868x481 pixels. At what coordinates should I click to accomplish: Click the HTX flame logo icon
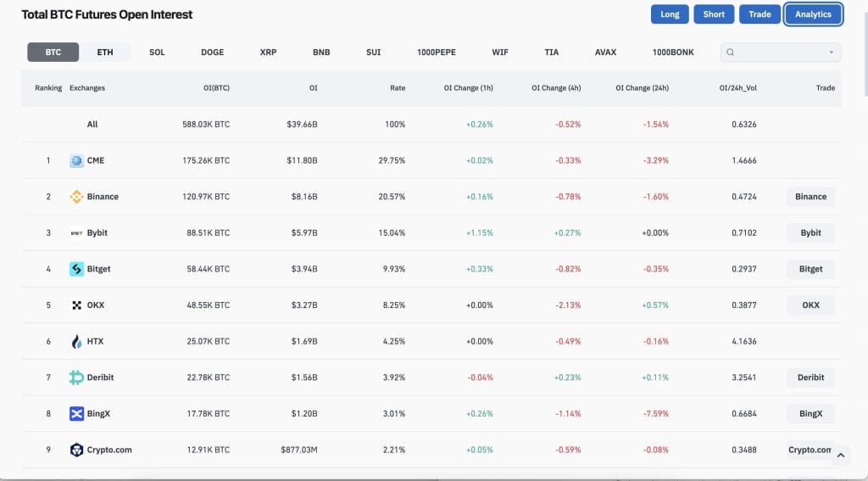click(76, 342)
